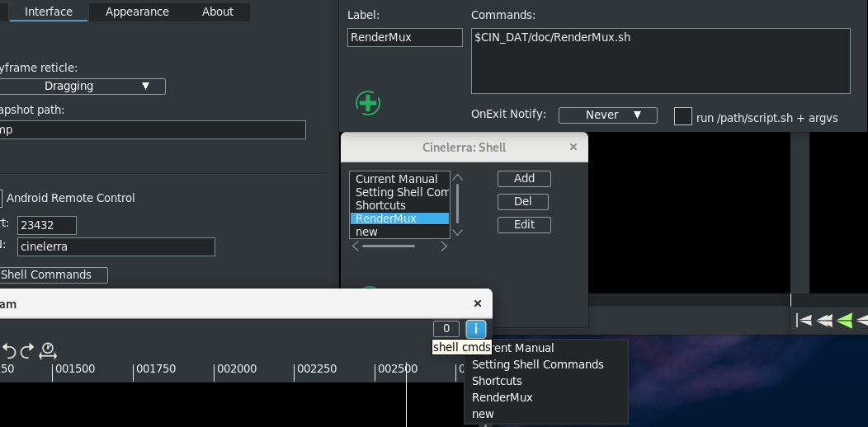Image resolution: width=868 pixels, height=427 pixels.
Task: Open the OnExit Notify Never dropdown
Action: pos(607,115)
